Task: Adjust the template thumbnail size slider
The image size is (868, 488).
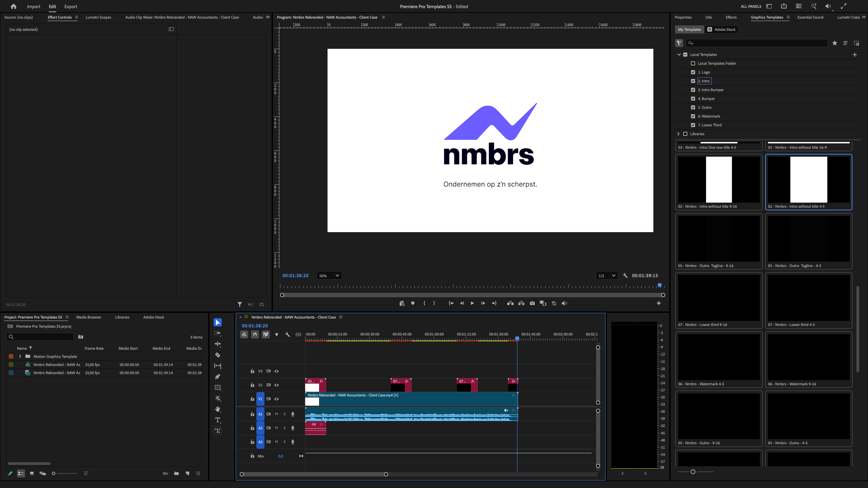Action: click(693, 472)
